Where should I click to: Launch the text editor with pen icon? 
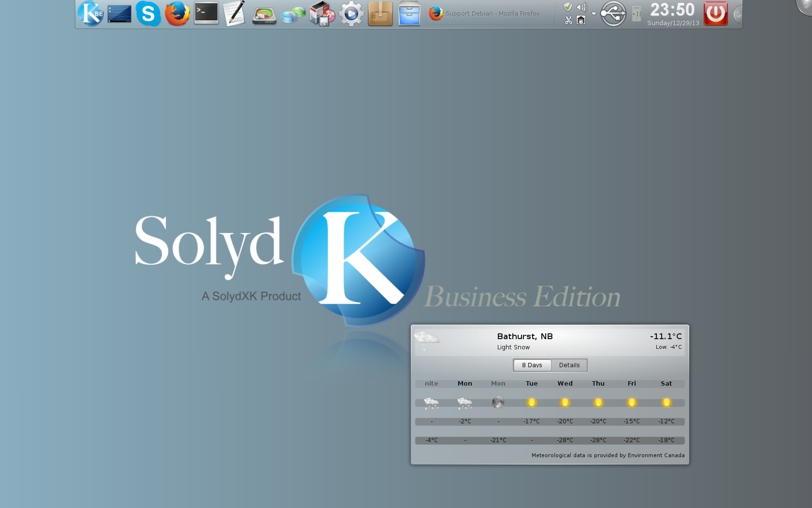[234, 14]
